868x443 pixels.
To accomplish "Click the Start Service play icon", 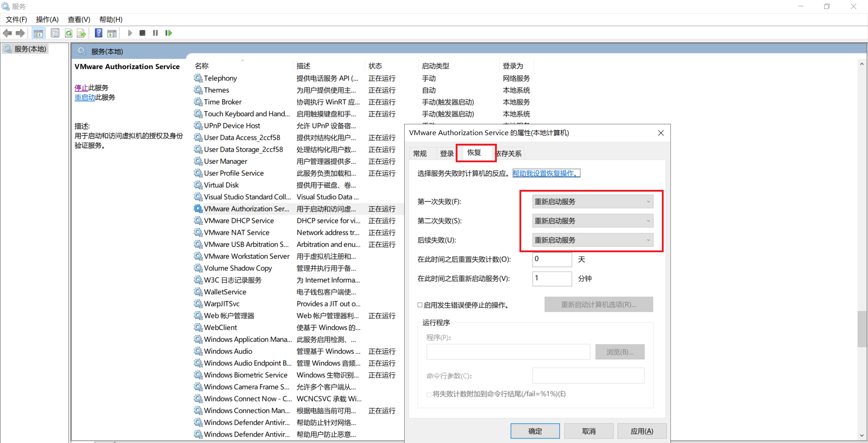I will click(130, 33).
